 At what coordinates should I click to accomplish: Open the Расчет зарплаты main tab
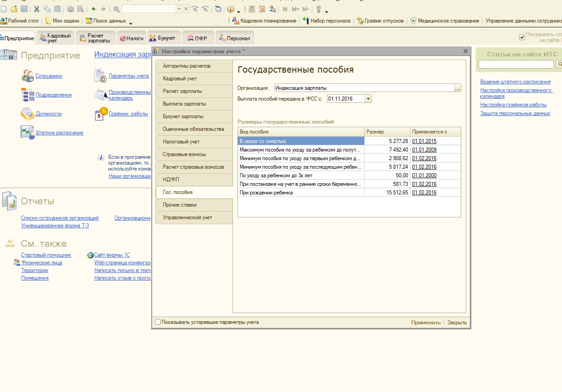(96, 38)
